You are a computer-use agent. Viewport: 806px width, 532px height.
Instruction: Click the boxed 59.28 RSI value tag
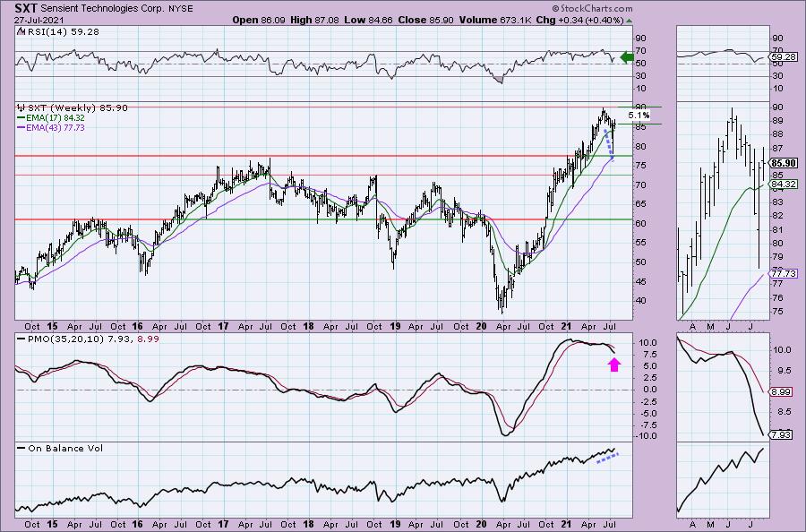tap(784, 57)
